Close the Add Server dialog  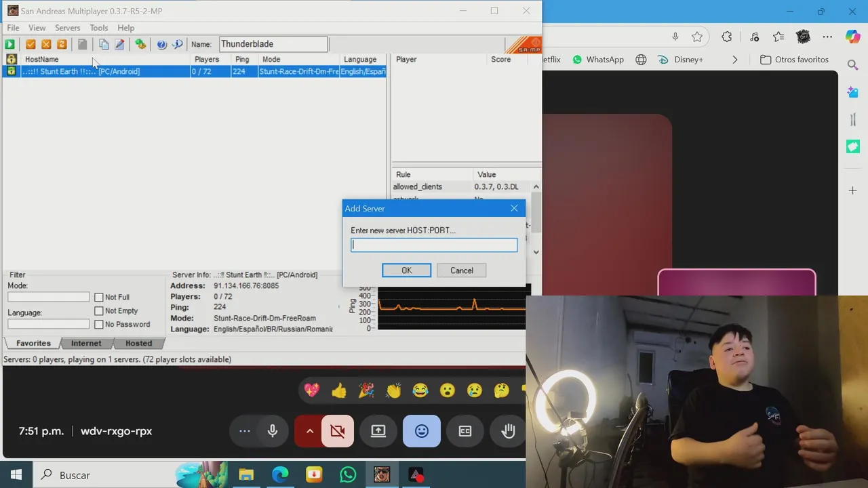514,208
